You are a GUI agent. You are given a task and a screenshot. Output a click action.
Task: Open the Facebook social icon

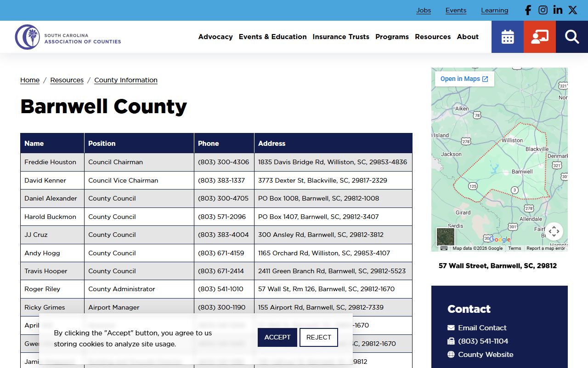tap(528, 10)
